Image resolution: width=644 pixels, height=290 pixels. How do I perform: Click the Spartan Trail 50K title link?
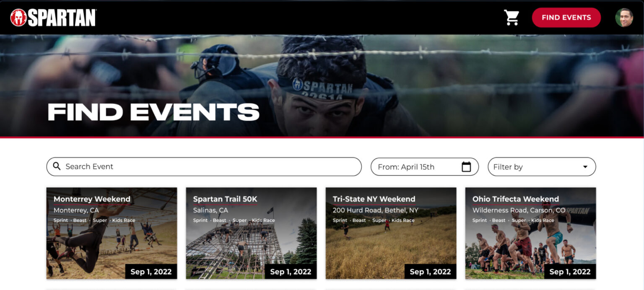(x=225, y=199)
